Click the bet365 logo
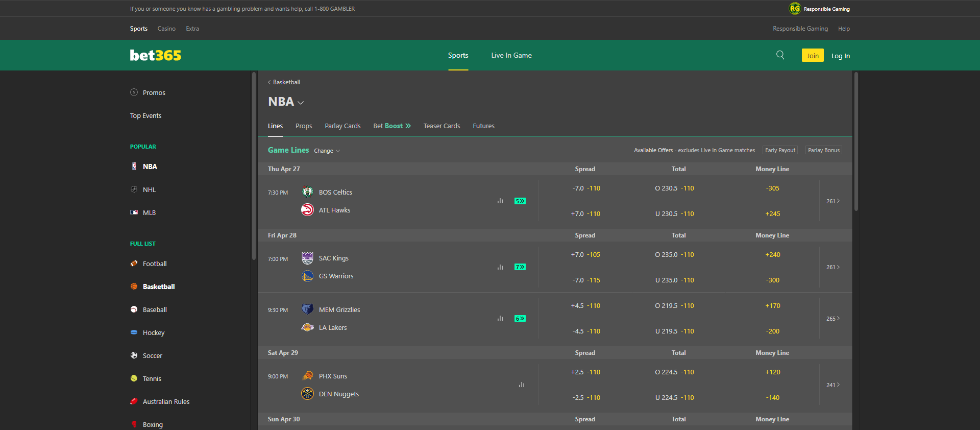The width and height of the screenshot is (980, 430). 155,55
